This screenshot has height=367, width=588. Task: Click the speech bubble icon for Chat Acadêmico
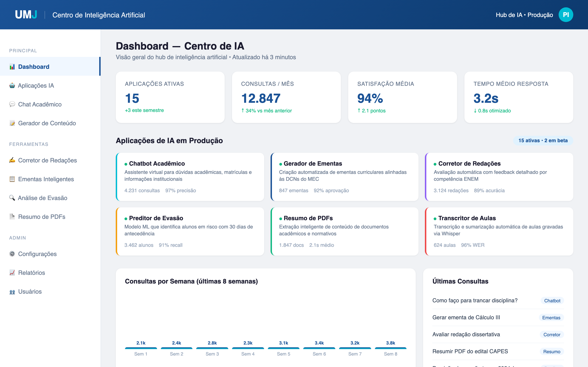coord(12,104)
